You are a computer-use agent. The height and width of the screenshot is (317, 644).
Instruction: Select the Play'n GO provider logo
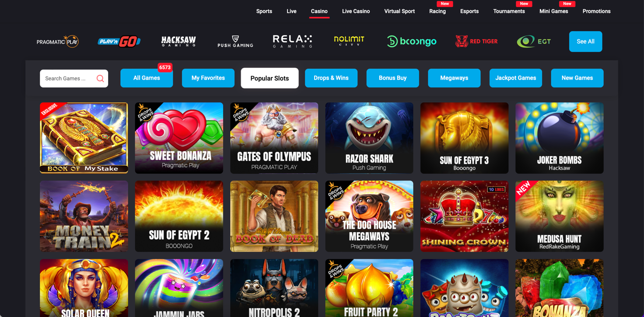tap(119, 42)
